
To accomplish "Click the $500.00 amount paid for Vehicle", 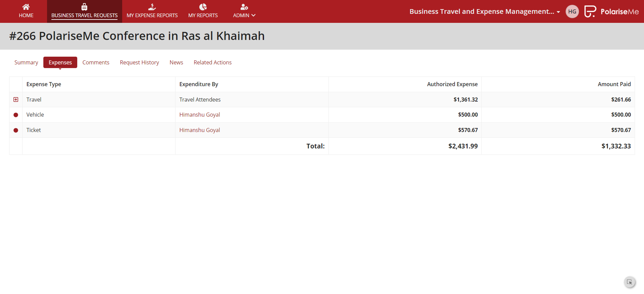I will [621, 115].
